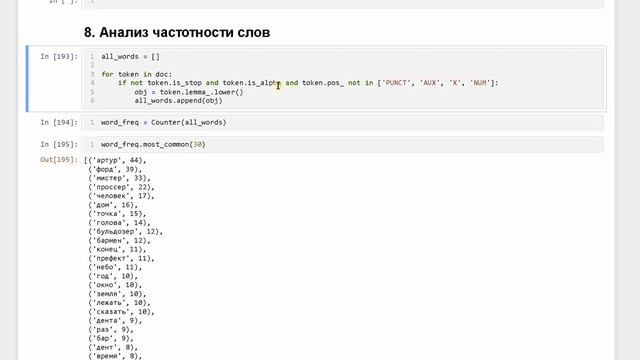Click the 'obj = token.lemma_.lower()' line

point(189,92)
